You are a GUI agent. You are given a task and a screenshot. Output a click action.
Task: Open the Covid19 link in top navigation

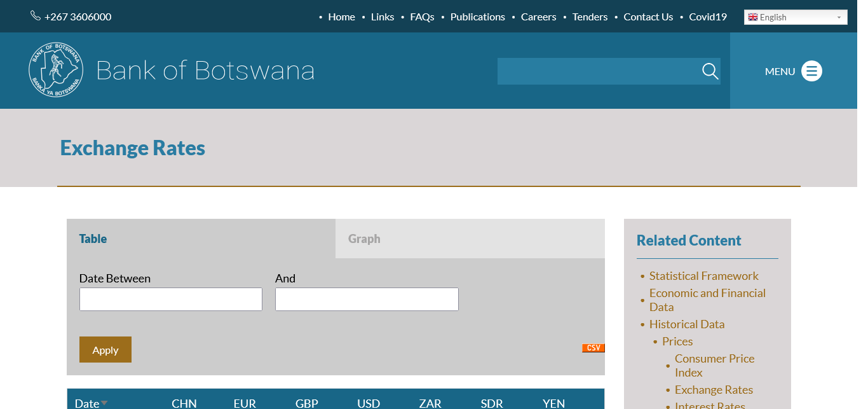(707, 17)
